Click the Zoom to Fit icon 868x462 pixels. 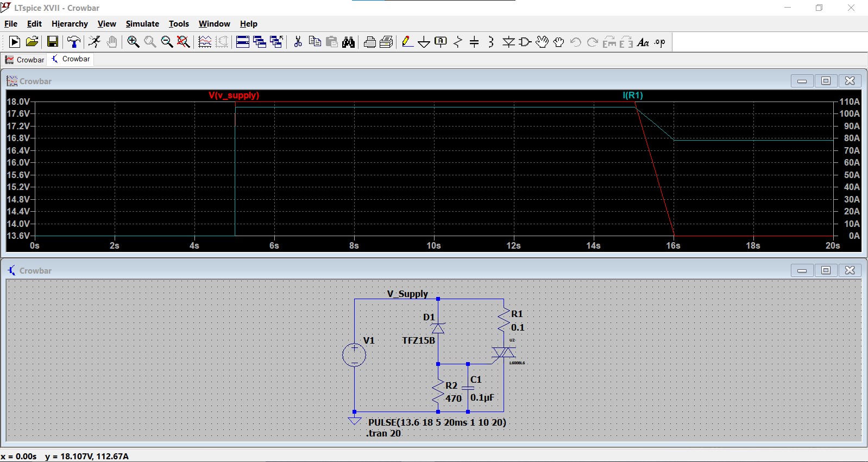(x=184, y=42)
